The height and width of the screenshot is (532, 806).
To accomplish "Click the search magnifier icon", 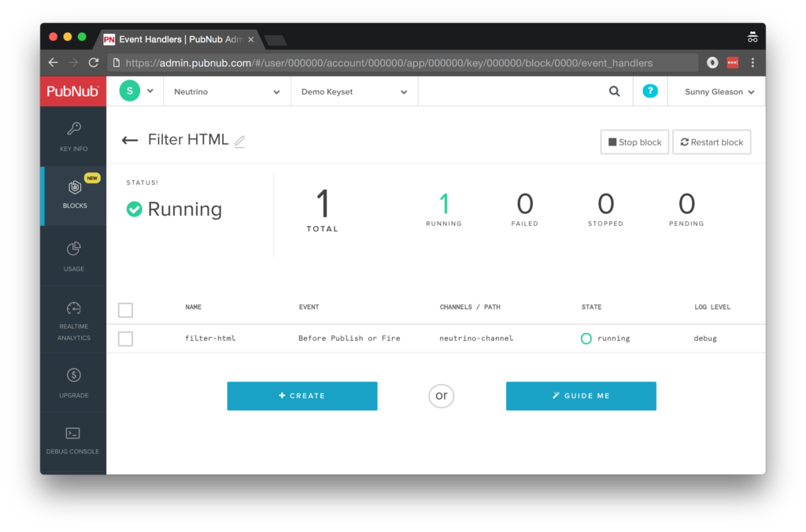I will coord(614,91).
